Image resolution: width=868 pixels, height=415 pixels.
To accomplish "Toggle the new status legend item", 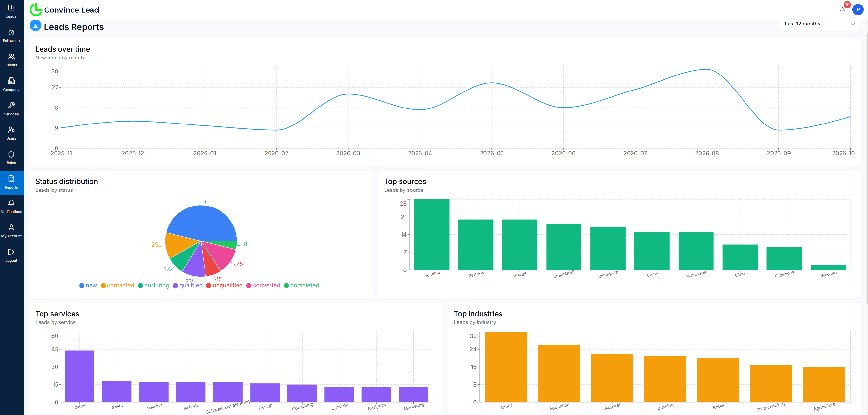I will point(88,285).
